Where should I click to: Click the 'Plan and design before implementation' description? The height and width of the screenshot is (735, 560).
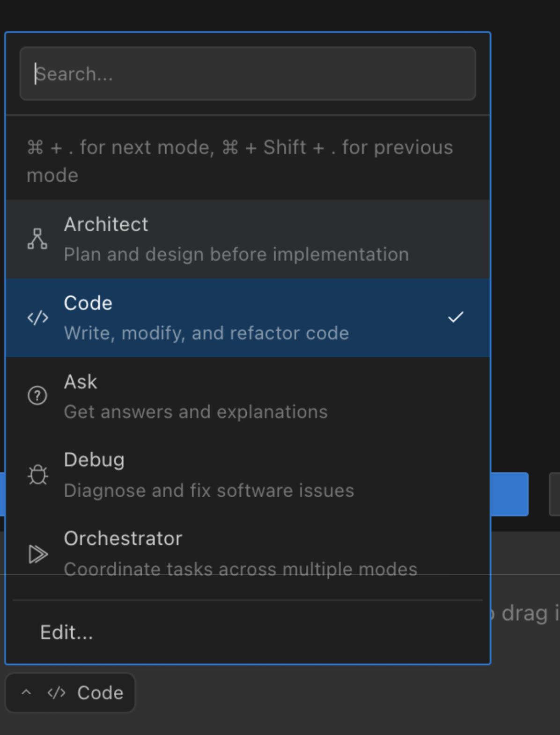pos(236,255)
